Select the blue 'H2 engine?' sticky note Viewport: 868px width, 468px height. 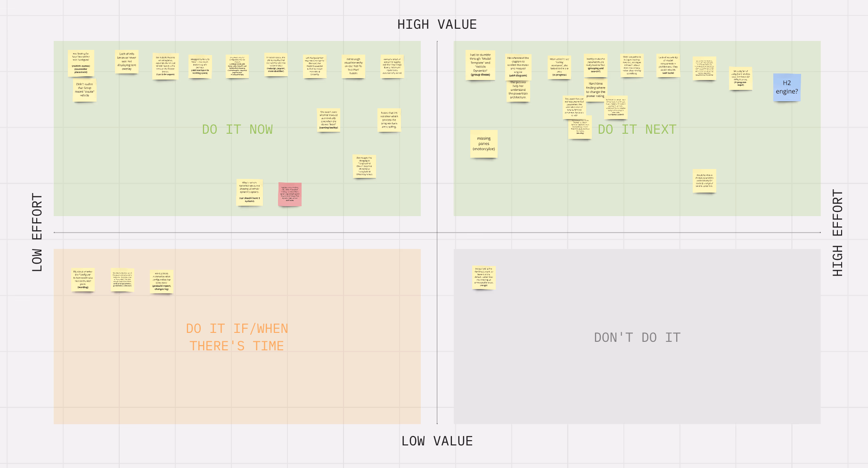(786, 87)
